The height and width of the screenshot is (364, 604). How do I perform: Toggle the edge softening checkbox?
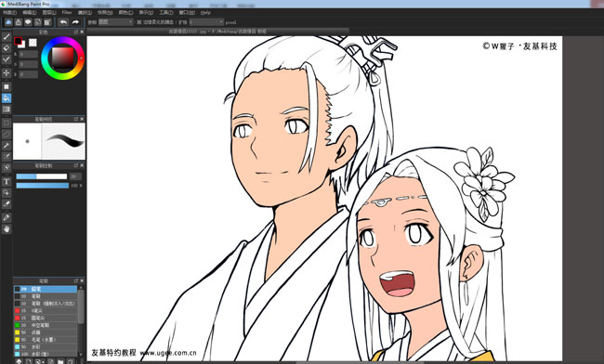[x=139, y=22]
